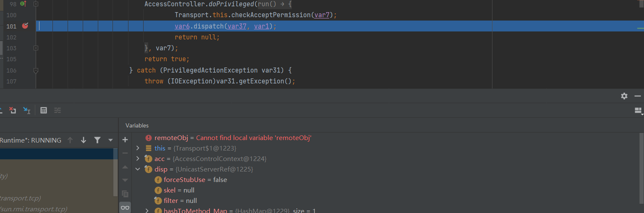Select the previous frame up arrow
Screen dimensions: 644x213
coord(70,140)
